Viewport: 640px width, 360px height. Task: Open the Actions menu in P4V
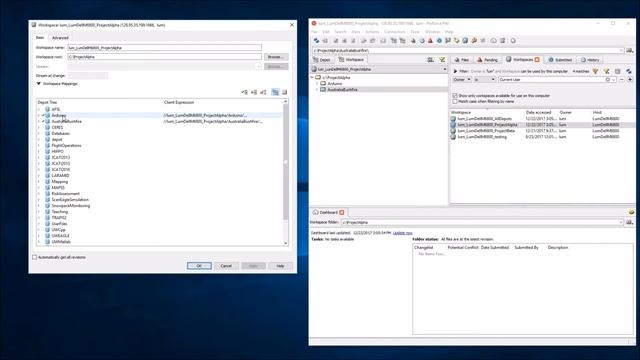pos(372,32)
